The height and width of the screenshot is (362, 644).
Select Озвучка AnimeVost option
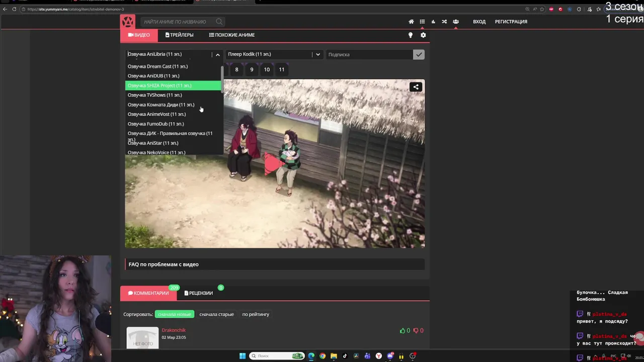click(x=173, y=114)
